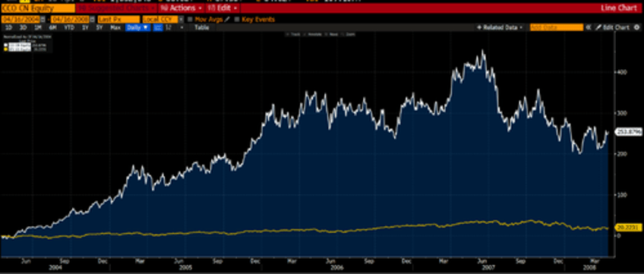This screenshot has width=644, height=274.
Task: Select the 3D range tab
Action: point(23,27)
